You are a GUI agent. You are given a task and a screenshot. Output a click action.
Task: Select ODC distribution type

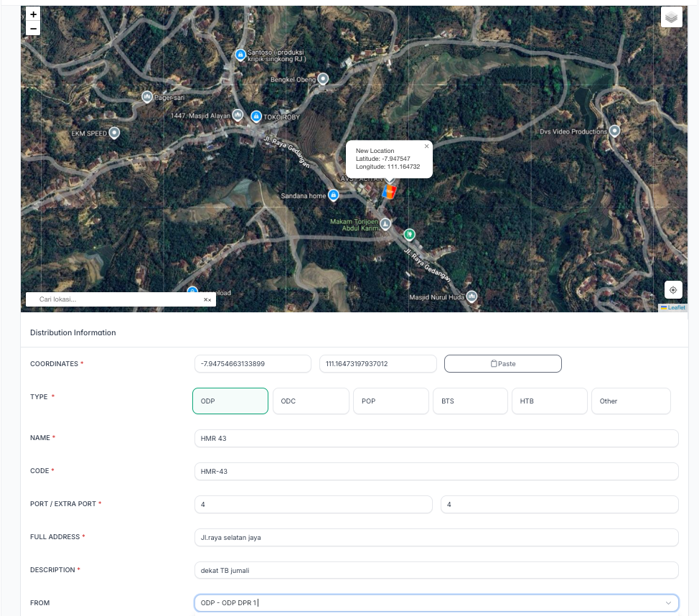[x=311, y=401]
